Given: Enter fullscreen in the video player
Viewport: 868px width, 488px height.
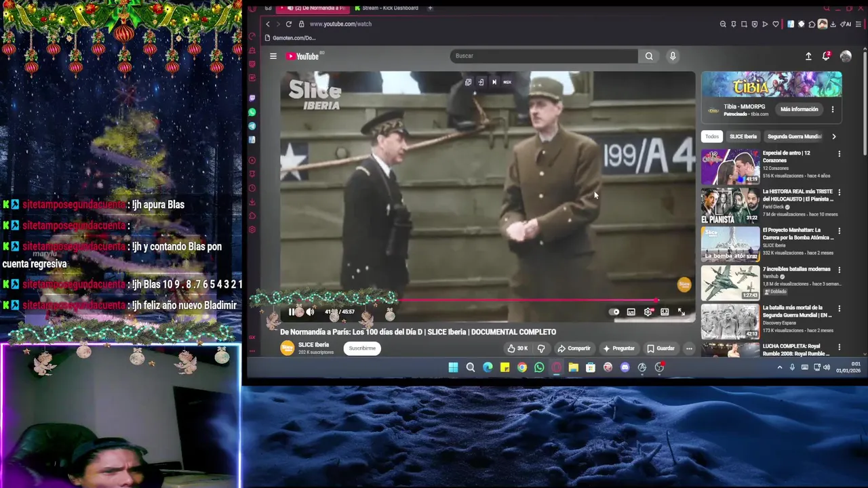Looking at the screenshot, I should click(682, 312).
